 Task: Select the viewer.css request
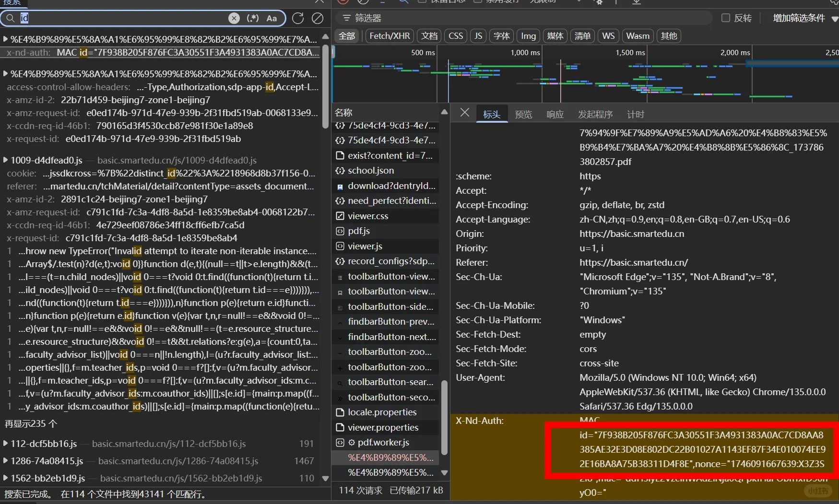(x=386, y=216)
